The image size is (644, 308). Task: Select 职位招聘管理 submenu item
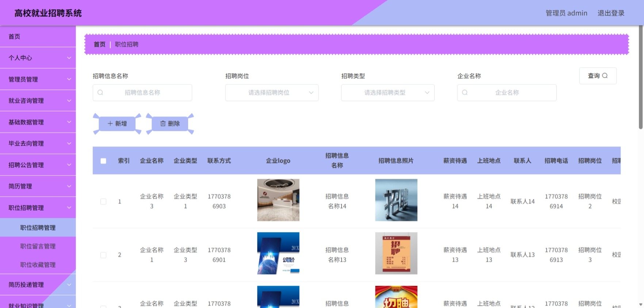[38, 228]
